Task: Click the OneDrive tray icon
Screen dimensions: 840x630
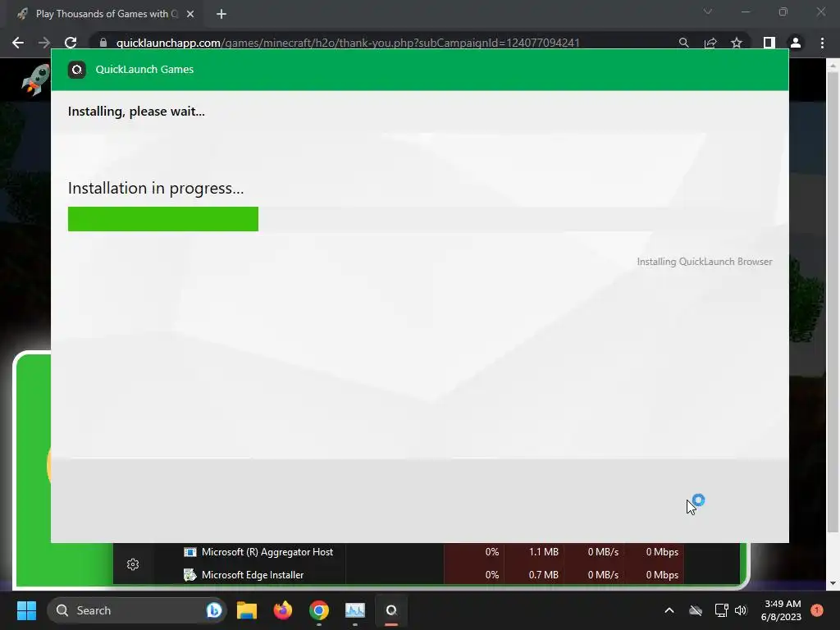Action: pyautogui.click(x=696, y=610)
